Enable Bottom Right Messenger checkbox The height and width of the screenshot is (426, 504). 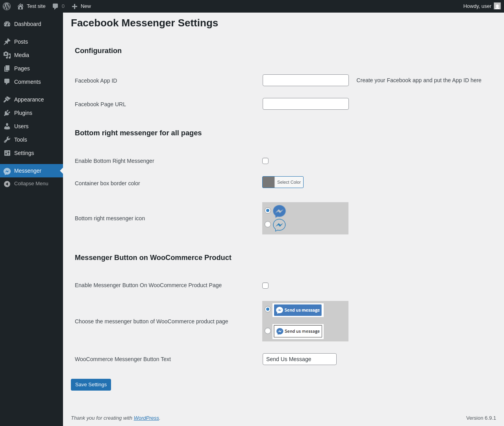pyautogui.click(x=265, y=161)
